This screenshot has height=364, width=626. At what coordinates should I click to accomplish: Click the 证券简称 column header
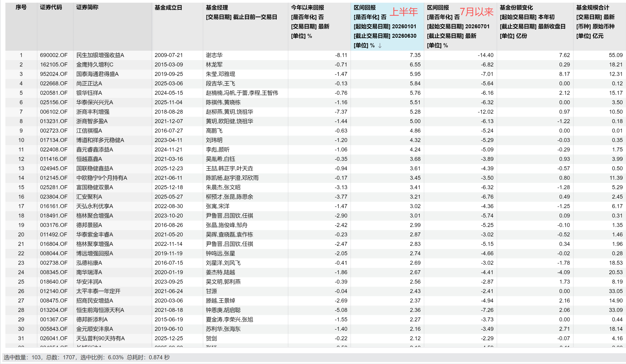tap(87, 7)
